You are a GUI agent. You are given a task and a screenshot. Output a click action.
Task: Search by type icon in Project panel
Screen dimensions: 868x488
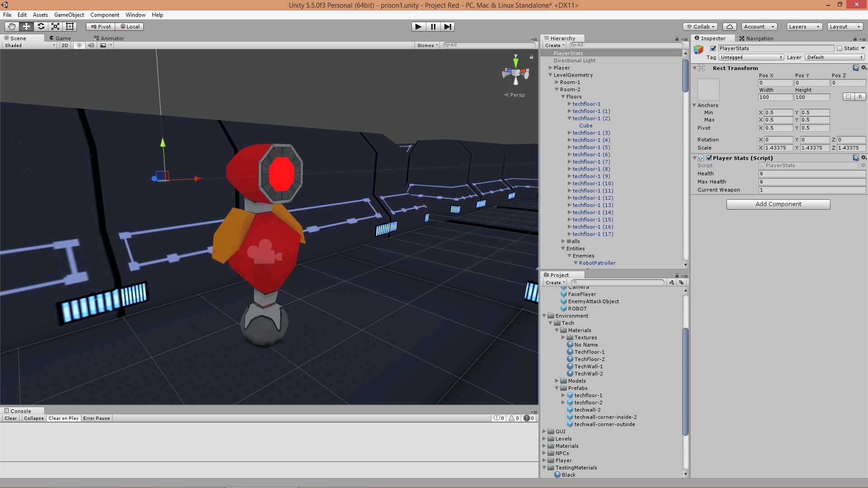(x=672, y=282)
